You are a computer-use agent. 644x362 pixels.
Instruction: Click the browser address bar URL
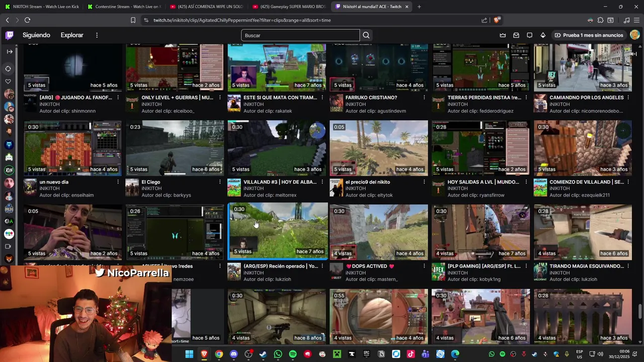pyautogui.click(x=242, y=20)
